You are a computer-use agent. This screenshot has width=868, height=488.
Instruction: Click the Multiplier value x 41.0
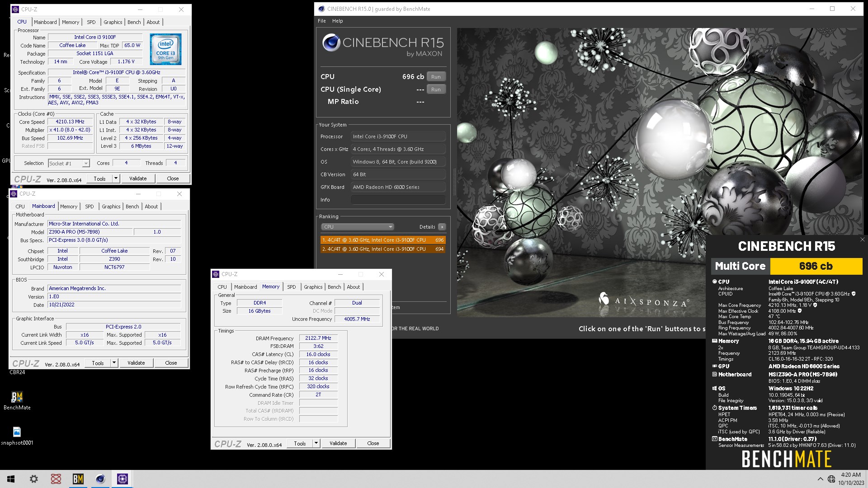(x=70, y=130)
